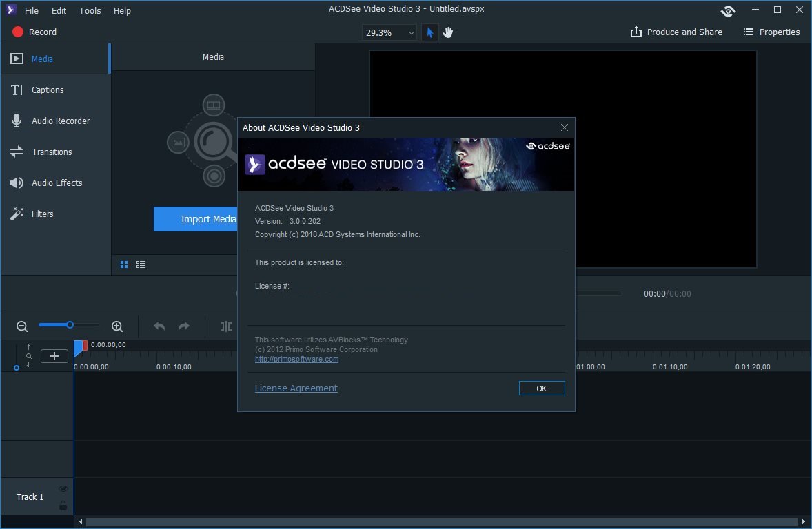Open the Audio Effects panel
Screen dimensions: 812x529
[x=55, y=183]
